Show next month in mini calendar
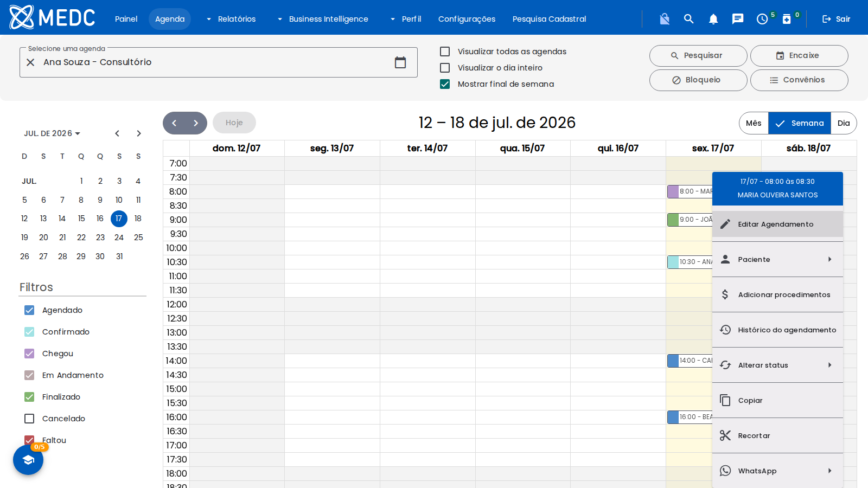This screenshot has width=868, height=488. point(139,133)
